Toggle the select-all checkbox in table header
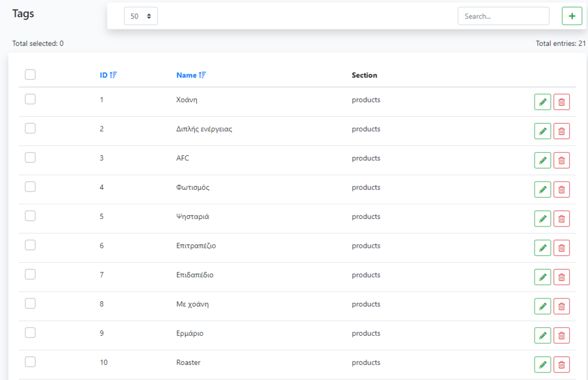 tap(30, 75)
